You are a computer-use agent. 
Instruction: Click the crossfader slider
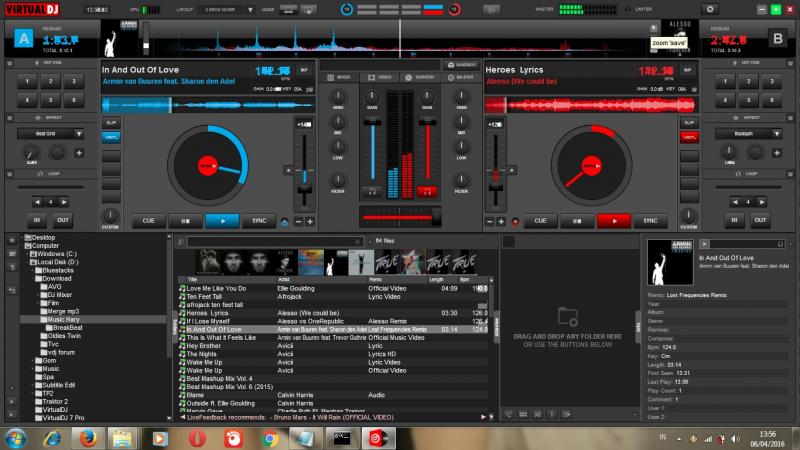[400, 217]
